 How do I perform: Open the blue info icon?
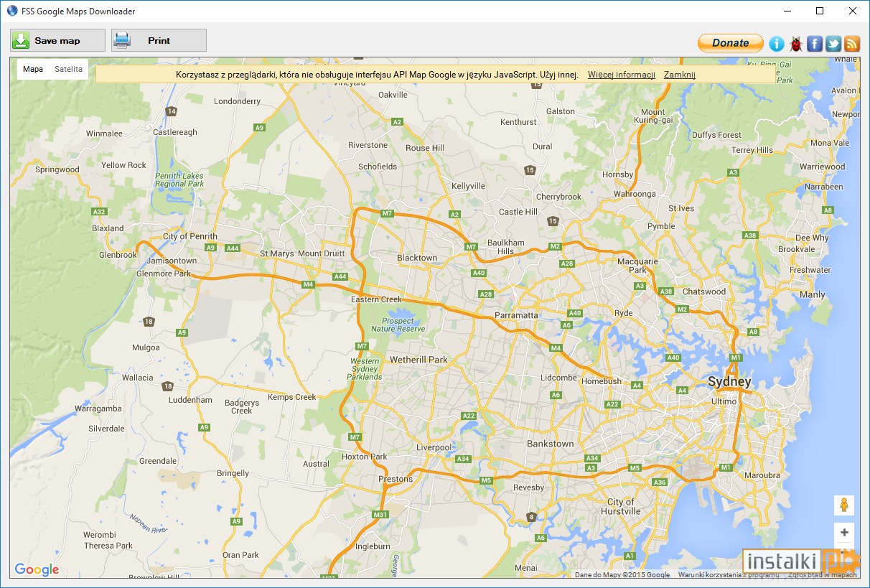(x=777, y=44)
